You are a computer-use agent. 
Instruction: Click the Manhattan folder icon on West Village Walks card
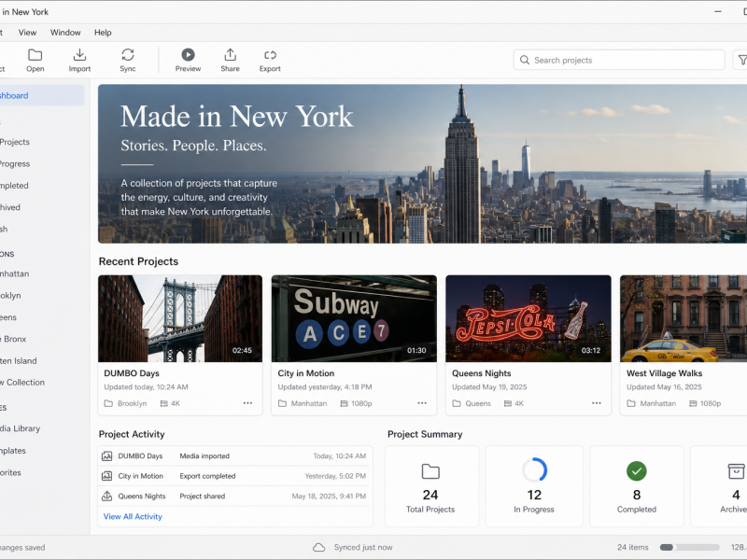(x=631, y=403)
